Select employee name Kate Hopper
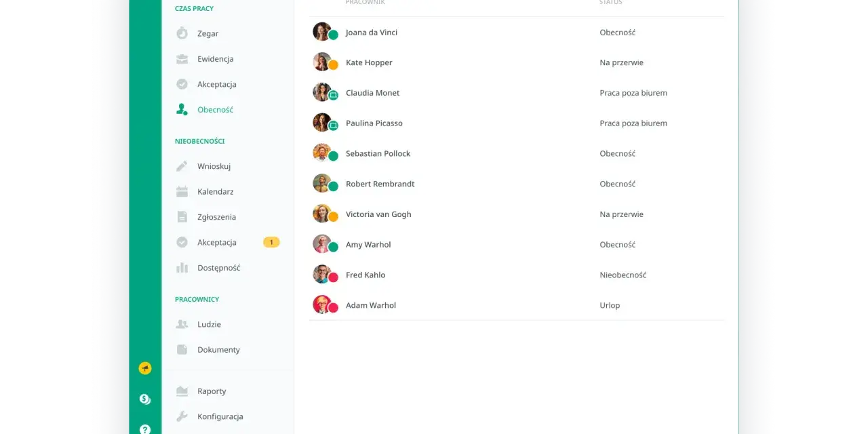Screen dimensions: 868x434 (369, 62)
